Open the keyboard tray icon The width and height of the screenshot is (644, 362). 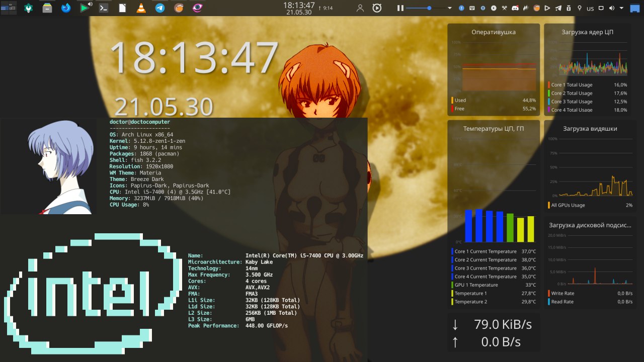pyautogui.click(x=472, y=8)
